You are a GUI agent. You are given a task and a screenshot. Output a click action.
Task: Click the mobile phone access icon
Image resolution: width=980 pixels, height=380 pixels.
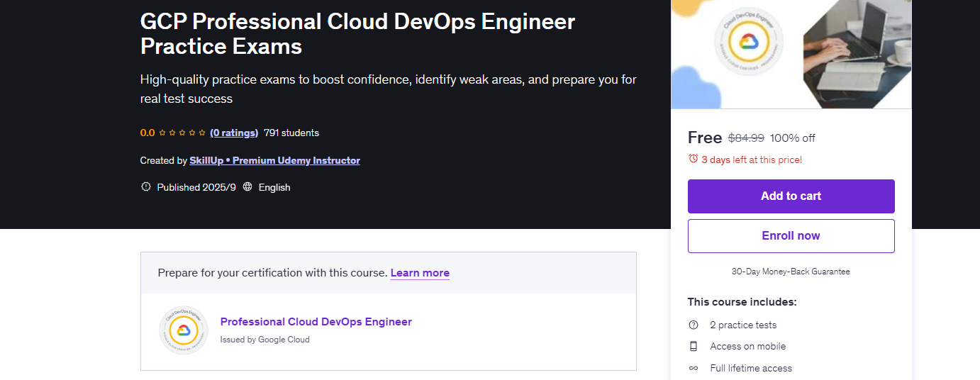[694, 346]
